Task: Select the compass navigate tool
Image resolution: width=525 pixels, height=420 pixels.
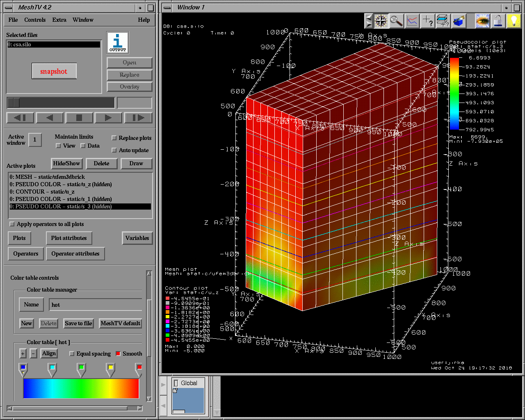Action: [381, 21]
